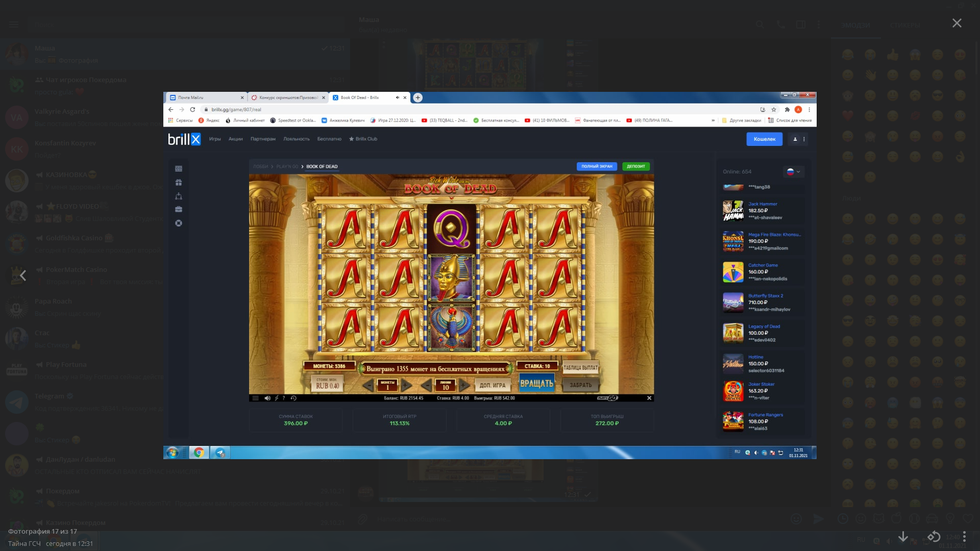Screen dimensions: 980x551
Task: Increase coins with the plus arrow
Action: pos(406,385)
